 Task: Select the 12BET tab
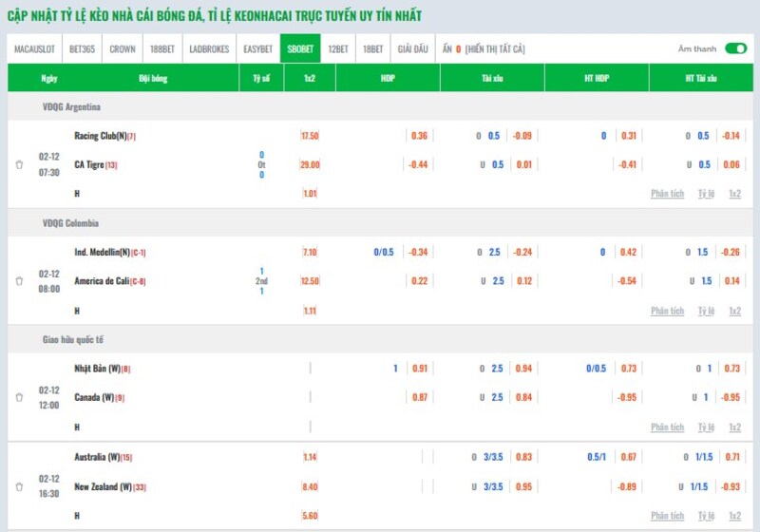[x=337, y=48]
